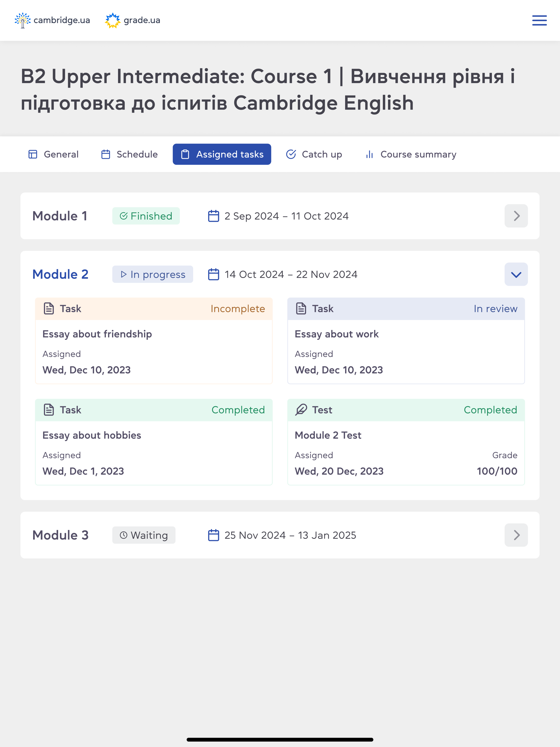Click the Wed, 20 Dec, 2023 assigned date
560x747 pixels.
(x=339, y=471)
